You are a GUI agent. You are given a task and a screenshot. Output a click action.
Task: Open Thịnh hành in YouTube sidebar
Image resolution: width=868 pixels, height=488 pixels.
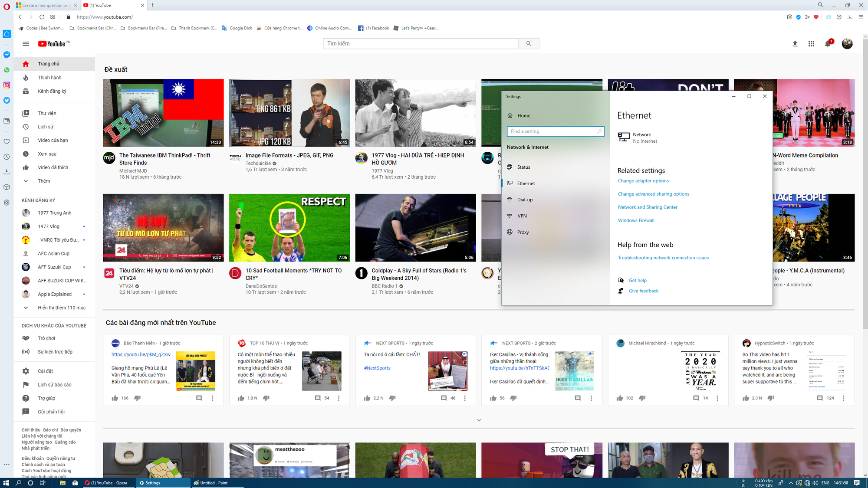click(x=54, y=78)
